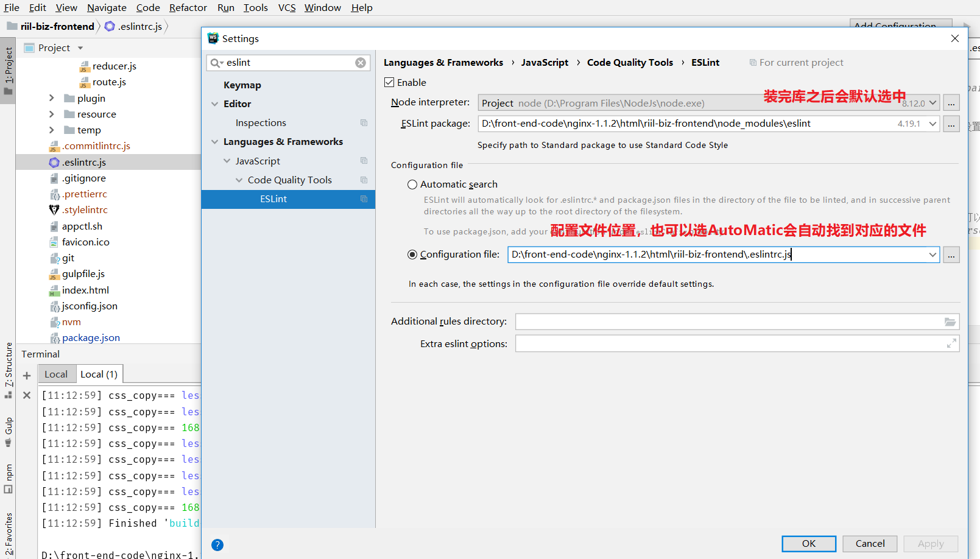Screen dimensions: 980x559
Task: Clear the eslint search field
Action: click(x=361, y=63)
